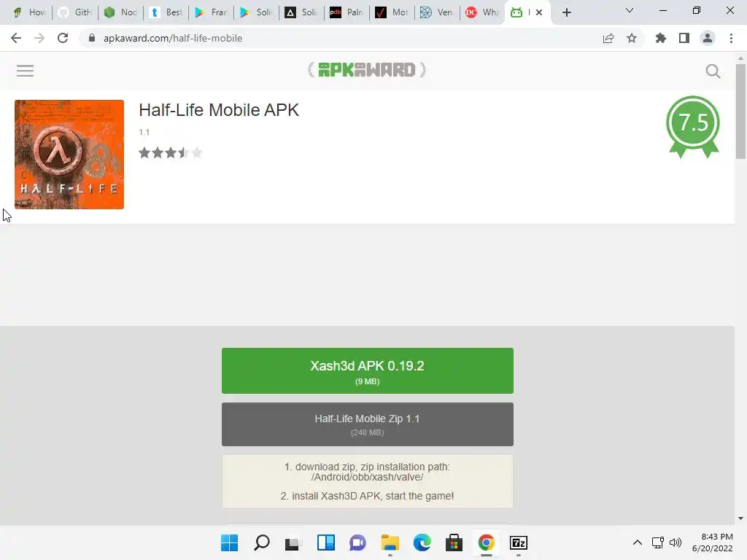The width and height of the screenshot is (747, 560).
Task: Open File Explorer from taskbar
Action: tap(390, 542)
